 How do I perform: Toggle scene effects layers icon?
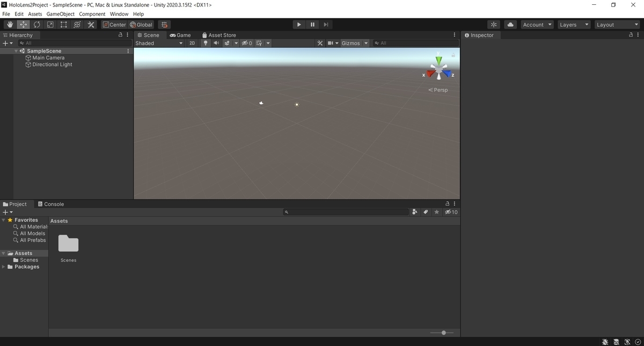click(x=227, y=43)
